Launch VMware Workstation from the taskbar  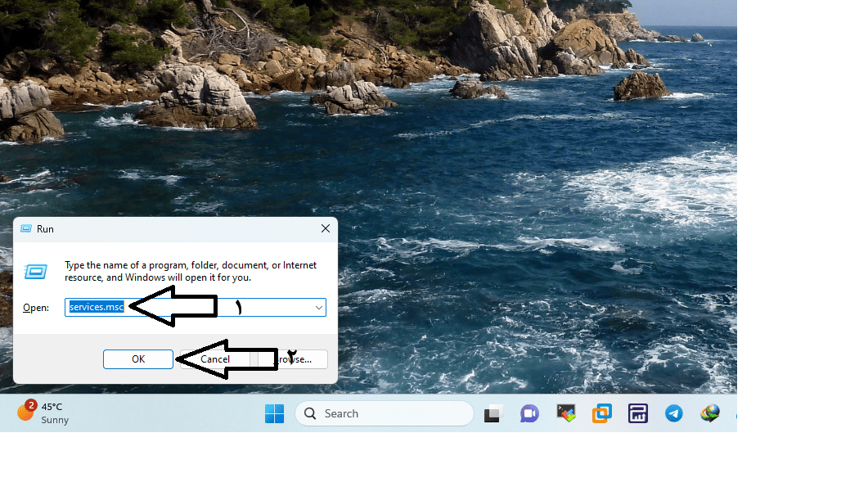(602, 414)
